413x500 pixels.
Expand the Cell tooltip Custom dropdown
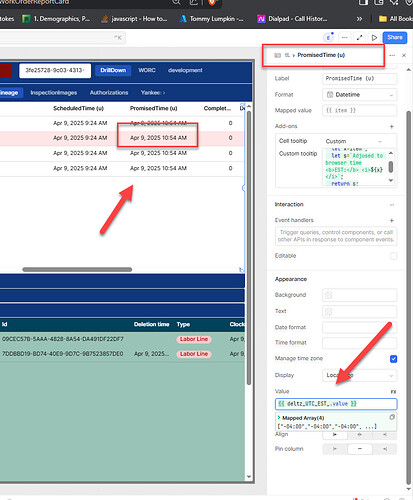click(x=354, y=141)
